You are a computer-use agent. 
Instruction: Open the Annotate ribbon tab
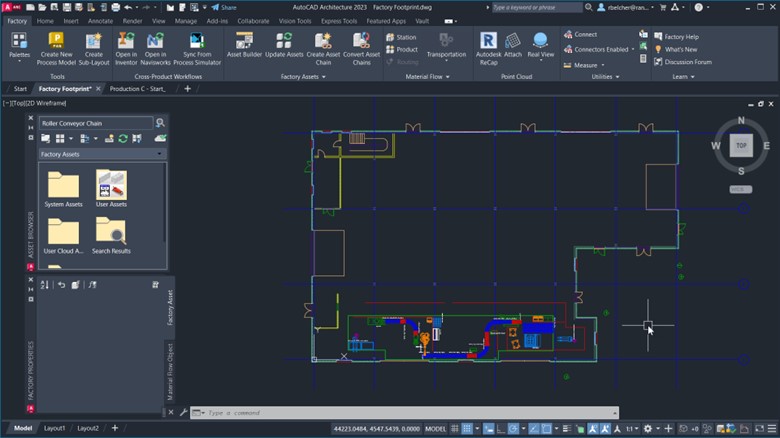[100, 21]
